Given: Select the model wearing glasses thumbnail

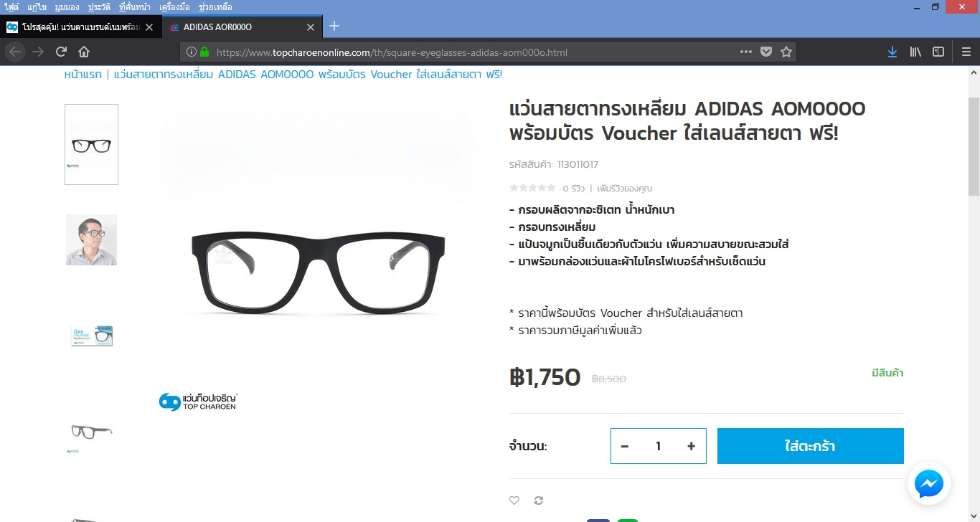Looking at the screenshot, I should coord(92,239).
